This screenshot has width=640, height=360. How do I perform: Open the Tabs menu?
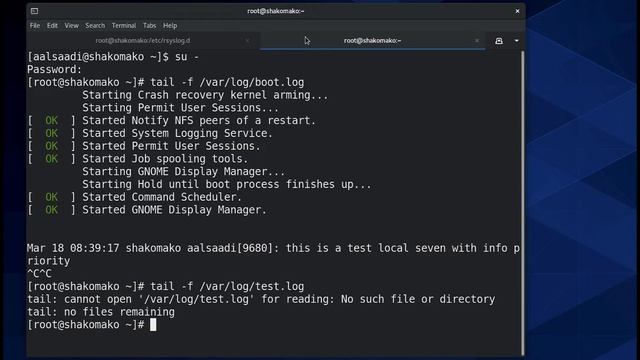[149, 25]
